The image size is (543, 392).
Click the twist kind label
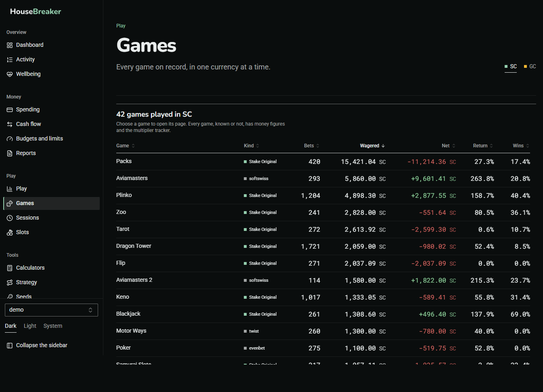pos(254,331)
